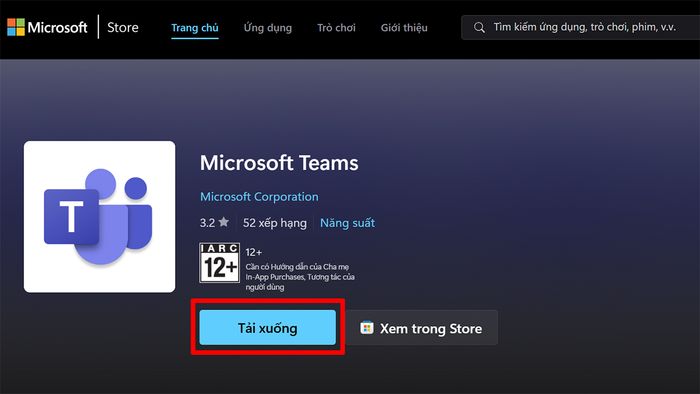Open the Năng suất category link

[x=347, y=223]
